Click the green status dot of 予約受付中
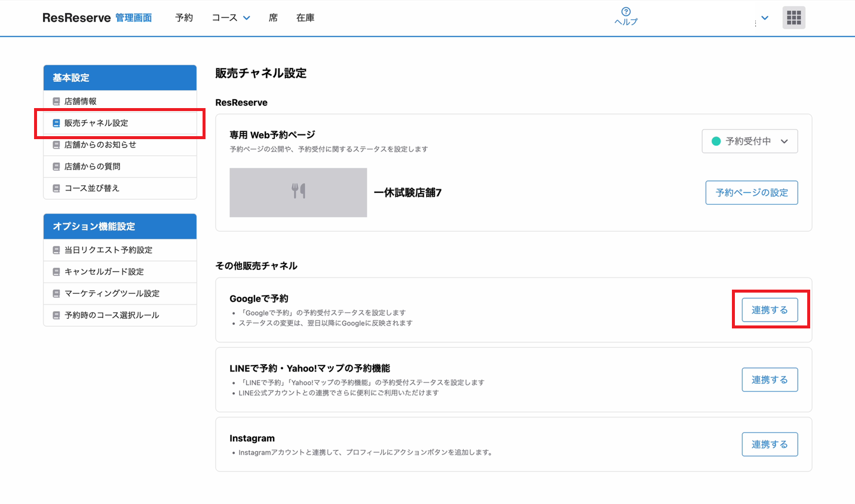Screen dimensions: 855x504 (x=716, y=142)
